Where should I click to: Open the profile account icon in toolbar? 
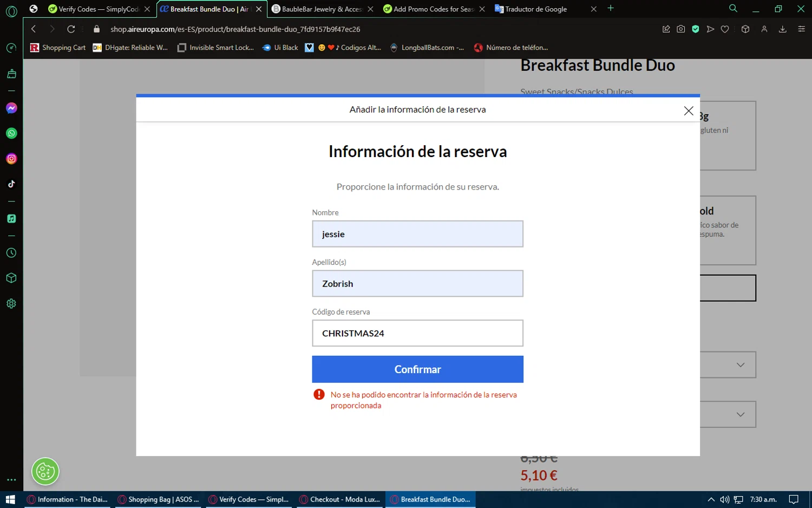pos(764,29)
